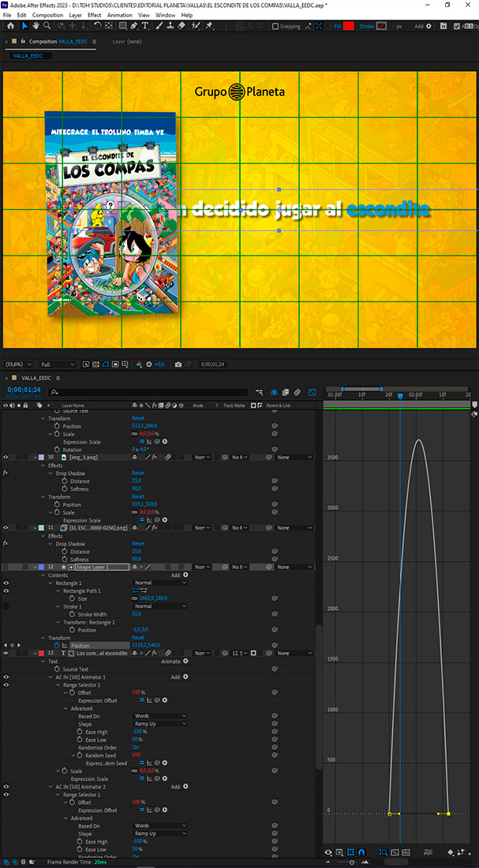Open the (55,6%) magnification dropdown
The height and width of the screenshot is (868, 479).
point(18,365)
